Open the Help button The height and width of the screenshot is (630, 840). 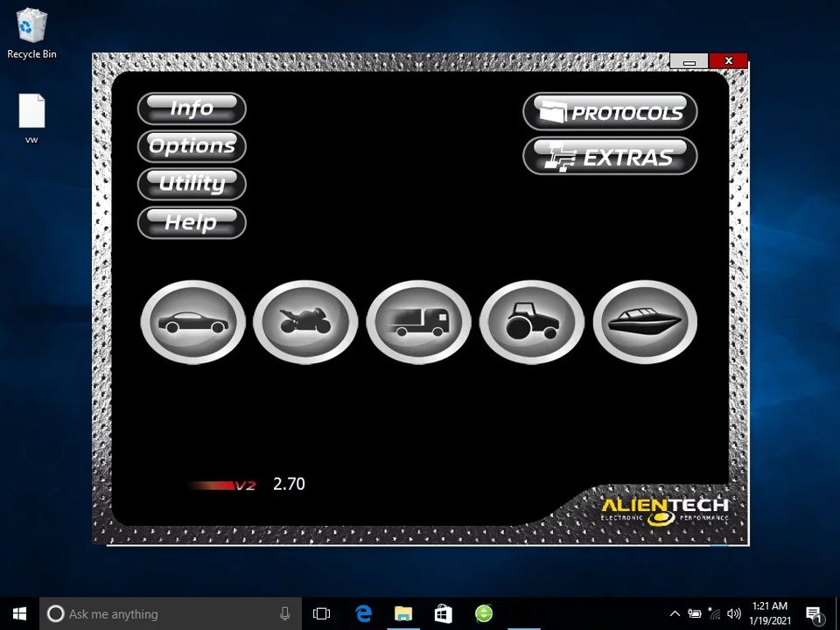point(192,222)
